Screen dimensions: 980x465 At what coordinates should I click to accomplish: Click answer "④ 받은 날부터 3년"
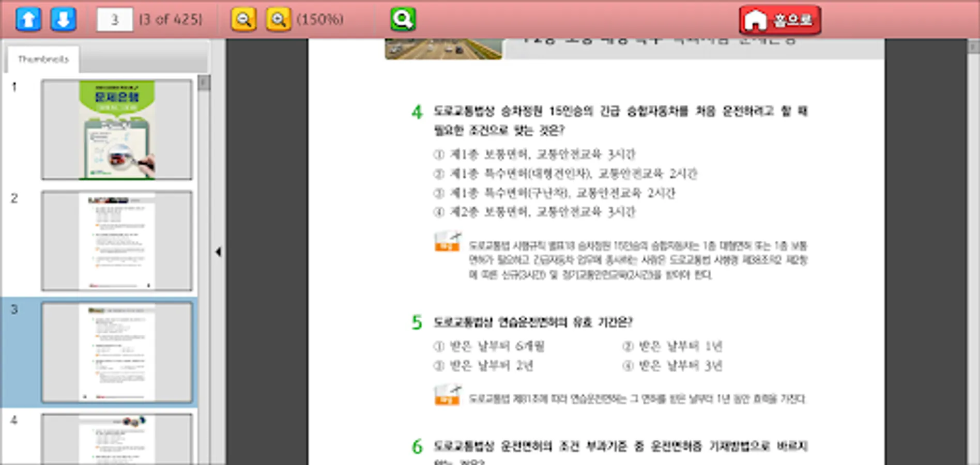672,366
